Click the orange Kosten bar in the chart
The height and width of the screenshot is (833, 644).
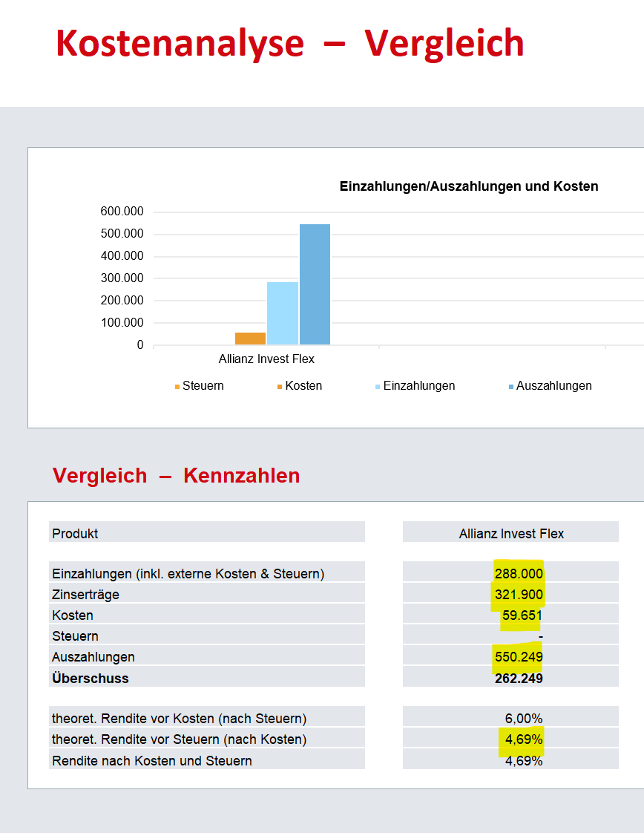point(250,339)
